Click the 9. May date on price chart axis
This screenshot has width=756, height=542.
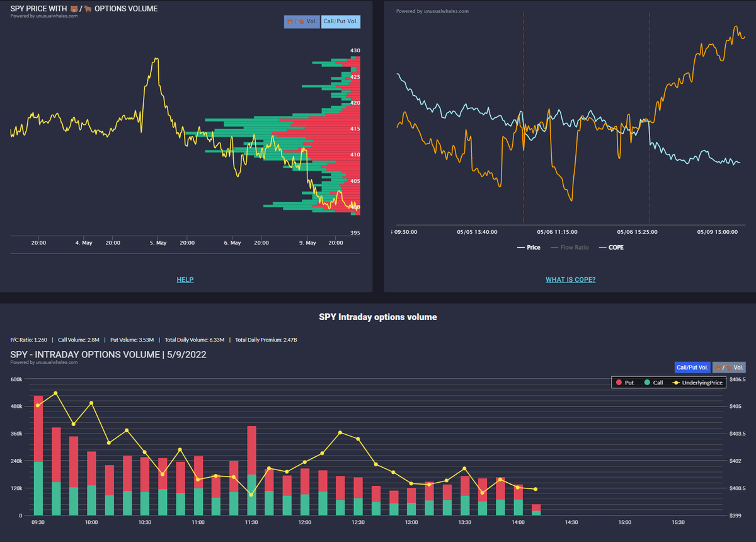tap(307, 243)
